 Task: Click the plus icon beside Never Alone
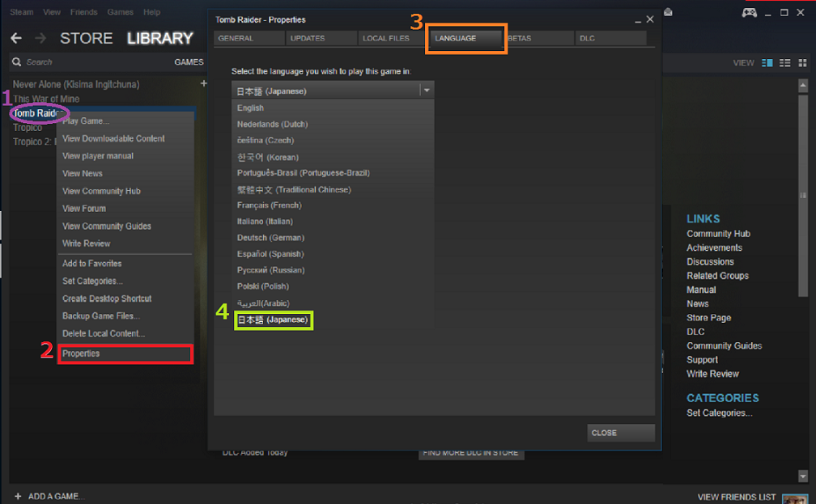(203, 83)
